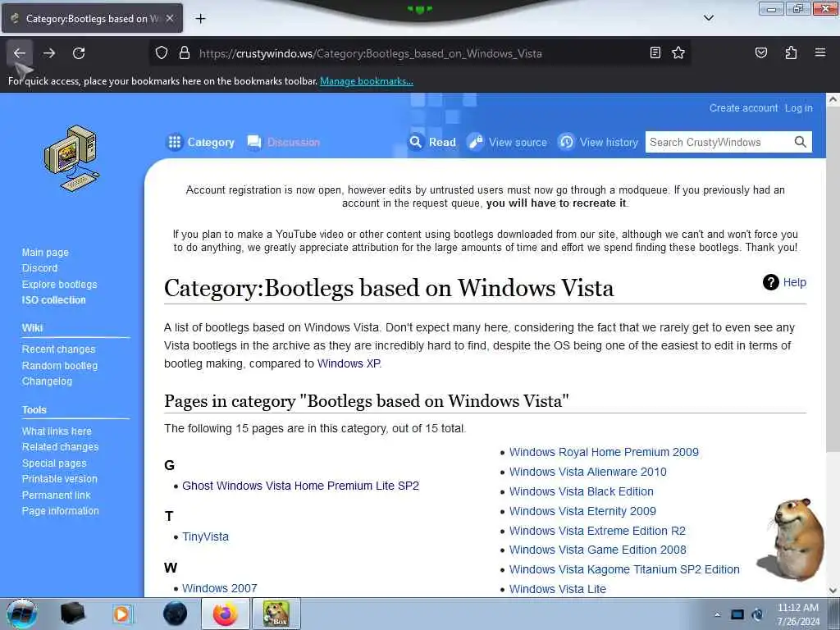
Task: Open Windows Vista Alienware 2010 link
Action: 587,472
